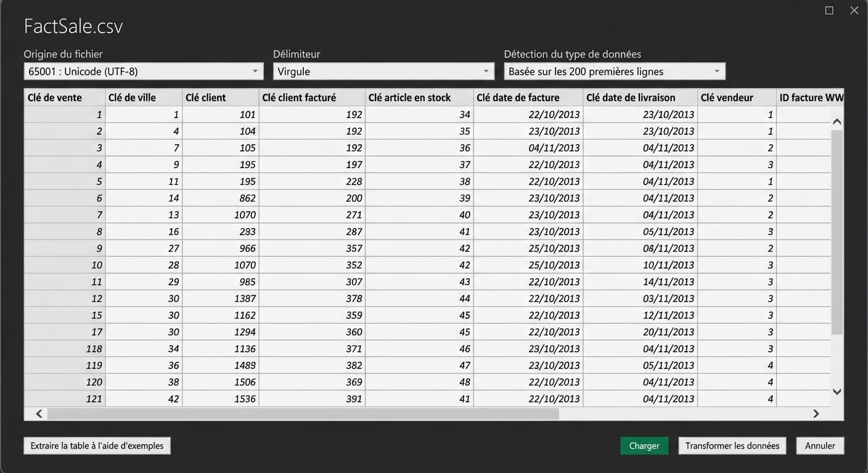Select the Clé de vente column header
Screen dimensions: 868x473
coord(63,97)
